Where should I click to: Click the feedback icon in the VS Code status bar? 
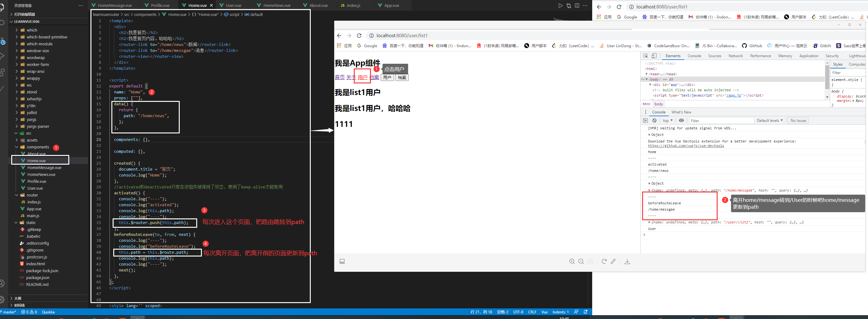(x=576, y=312)
